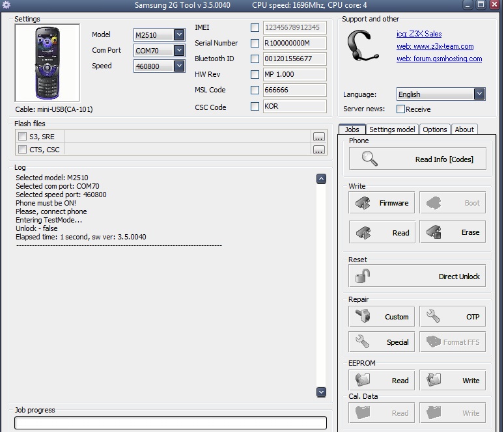The width and height of the screenshot is (504, 432).
Task: Click the HW Rev input field
Action: [295, 75]
